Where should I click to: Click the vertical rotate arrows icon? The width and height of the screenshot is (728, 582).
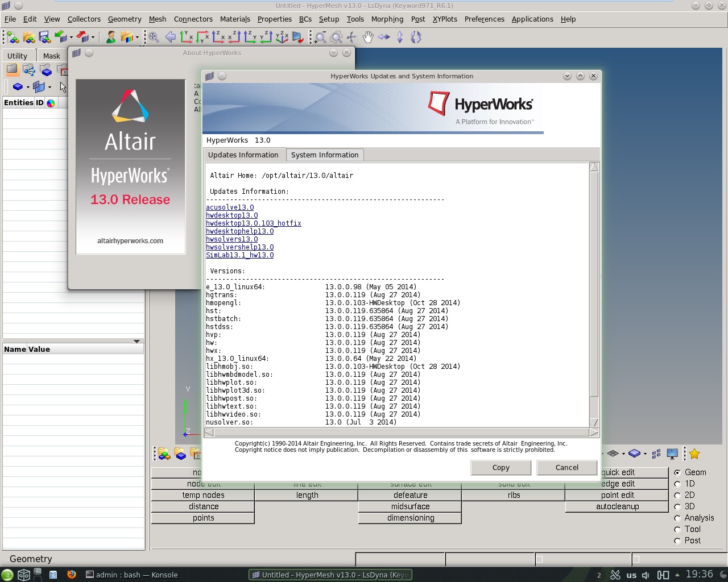click(x=400, y=38)
